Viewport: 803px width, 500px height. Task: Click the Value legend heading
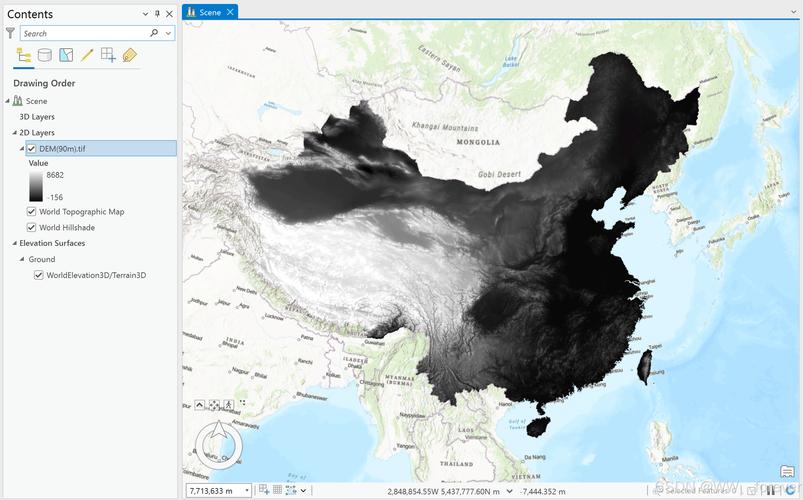click(38, 163)
